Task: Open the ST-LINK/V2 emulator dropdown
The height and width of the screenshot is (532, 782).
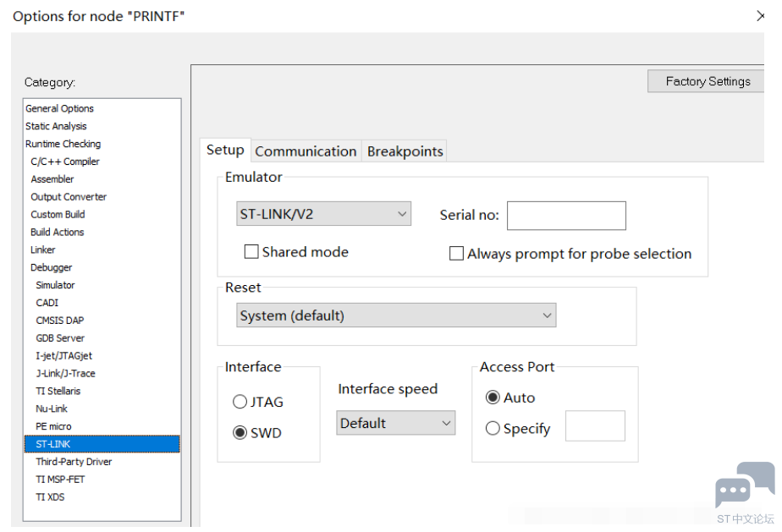Action: click(x=323, y=214)
